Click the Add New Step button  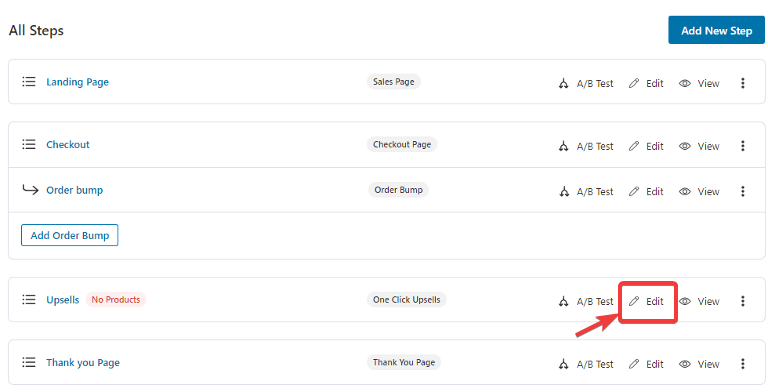click(x=716, y=30)
